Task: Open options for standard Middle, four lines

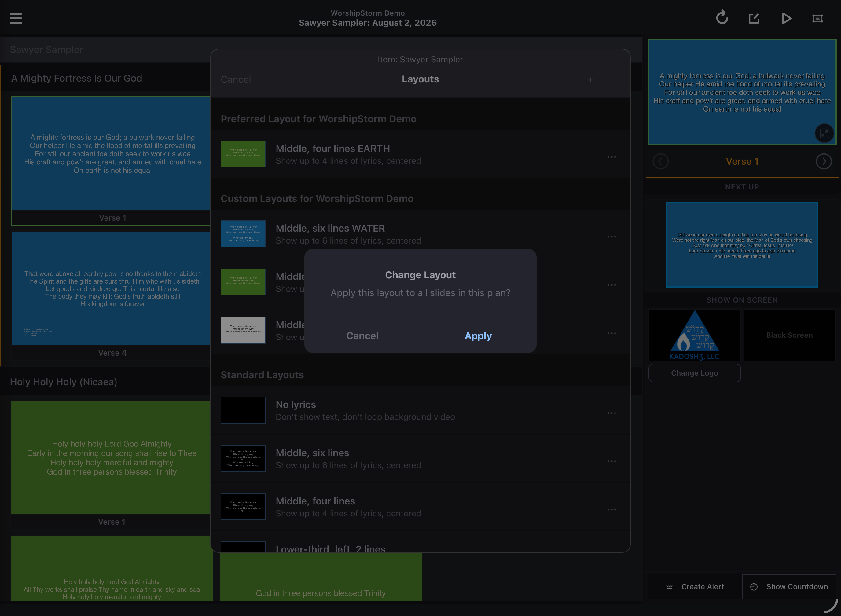Action: [x=611, y=509]
